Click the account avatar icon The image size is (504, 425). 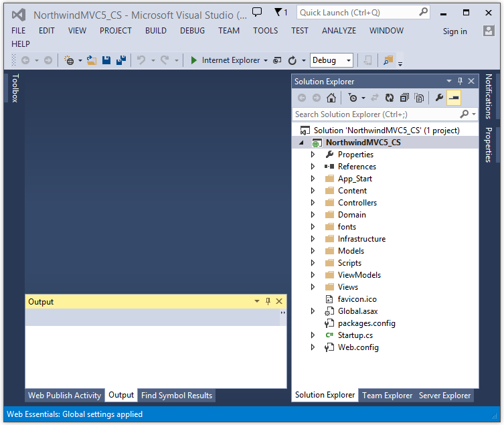[489, 31]
